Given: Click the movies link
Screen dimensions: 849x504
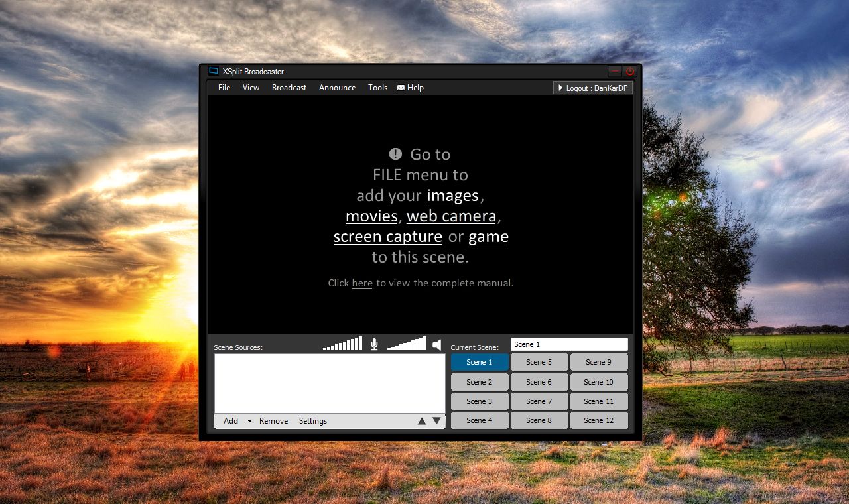Looking at the screenshot, I should (x=371, y=216).
